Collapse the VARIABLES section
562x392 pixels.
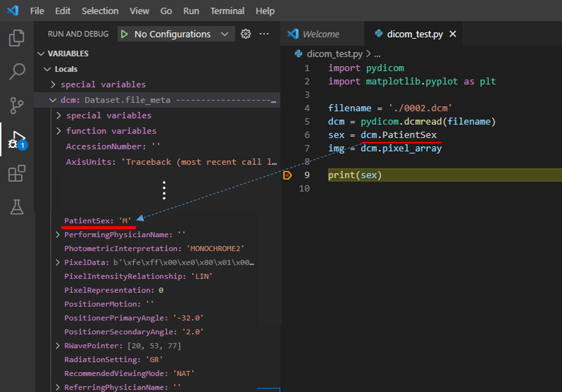(x=41, y=54)
